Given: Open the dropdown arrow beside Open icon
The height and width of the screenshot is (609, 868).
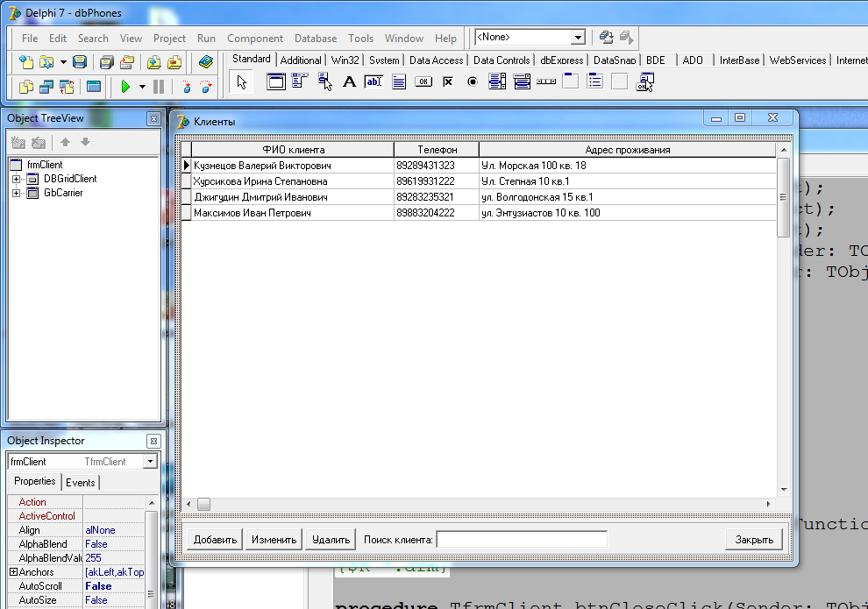Looking at the screenshot, I should 63,62.
